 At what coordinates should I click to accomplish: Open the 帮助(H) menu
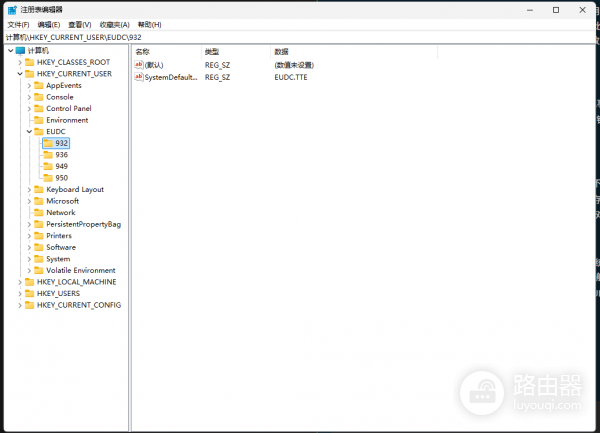point(150,25)
